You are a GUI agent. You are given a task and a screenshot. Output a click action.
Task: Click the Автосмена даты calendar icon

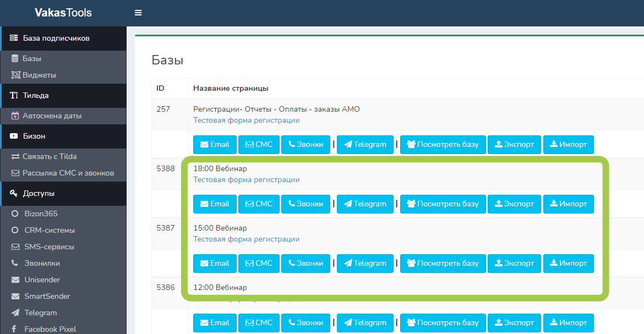15,116
